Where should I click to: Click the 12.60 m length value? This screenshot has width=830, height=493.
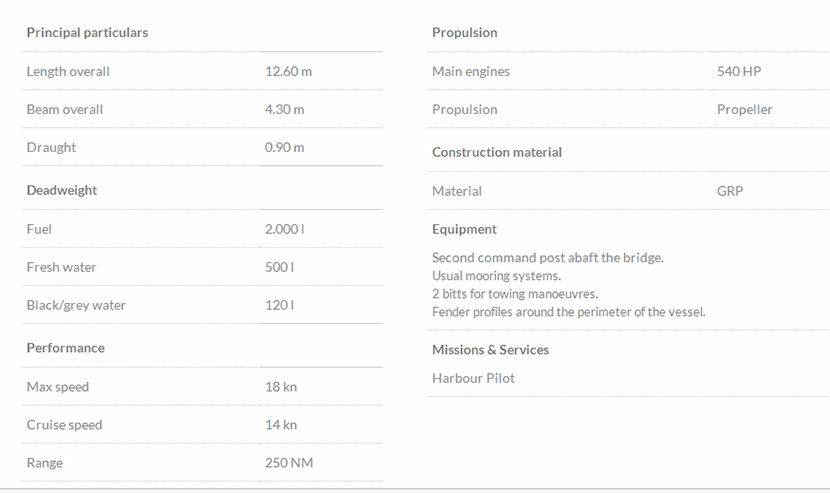[x=288, y=72]
